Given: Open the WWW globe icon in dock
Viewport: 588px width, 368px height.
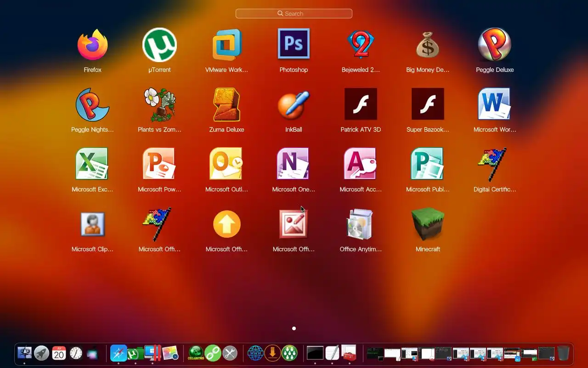Looking at the screenshot, I should pyautogui.click(x=256, y=353).
